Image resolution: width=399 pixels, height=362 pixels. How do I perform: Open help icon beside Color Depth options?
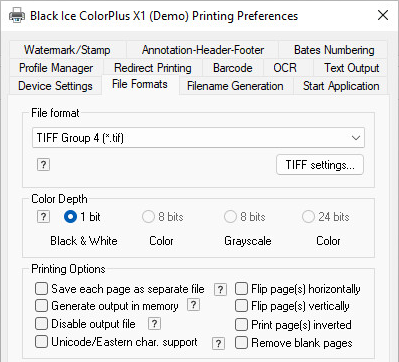pyautogui.click(x=43, y=217)
